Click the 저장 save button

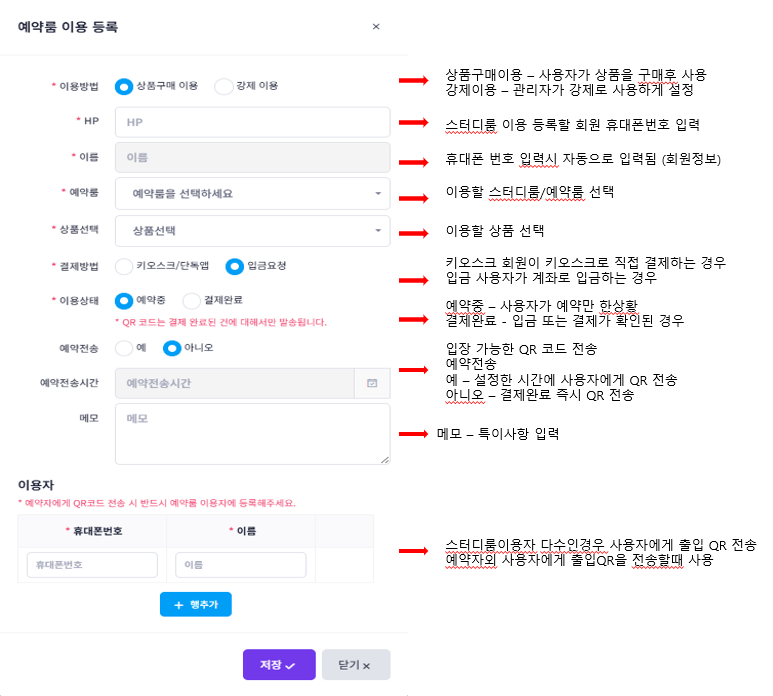coord(279,665)
